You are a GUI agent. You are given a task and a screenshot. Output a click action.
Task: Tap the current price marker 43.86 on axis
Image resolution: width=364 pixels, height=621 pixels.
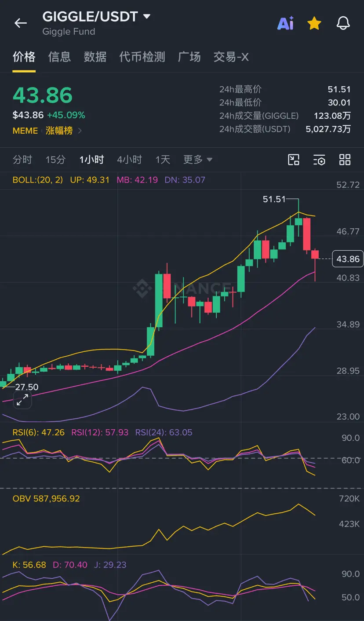click(x=347, y=259)
